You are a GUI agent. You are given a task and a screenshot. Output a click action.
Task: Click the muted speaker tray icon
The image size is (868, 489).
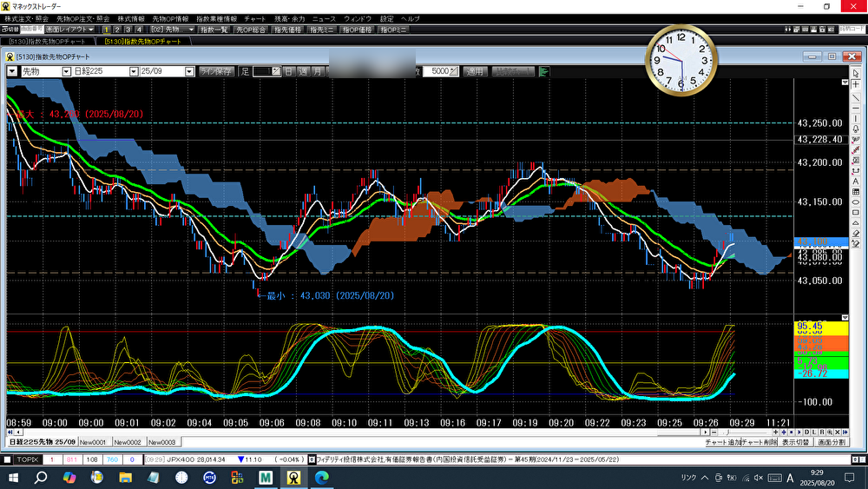(759, 478)
